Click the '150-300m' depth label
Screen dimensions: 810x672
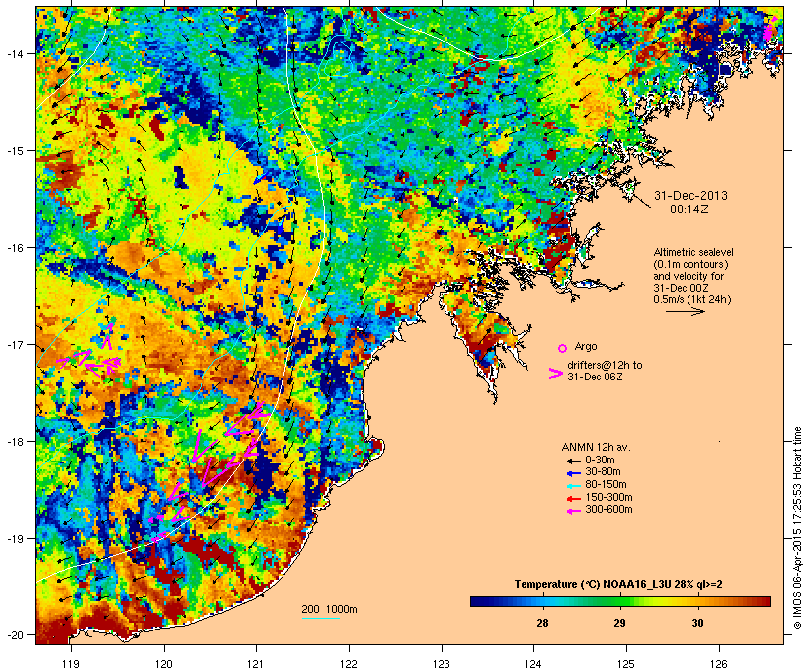click(x=608, y=497)
